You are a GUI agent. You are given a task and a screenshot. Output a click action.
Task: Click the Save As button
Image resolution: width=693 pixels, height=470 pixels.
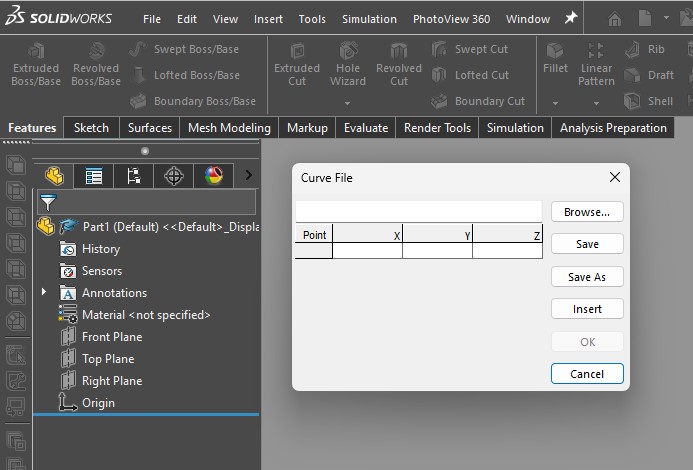pos(587,277)
